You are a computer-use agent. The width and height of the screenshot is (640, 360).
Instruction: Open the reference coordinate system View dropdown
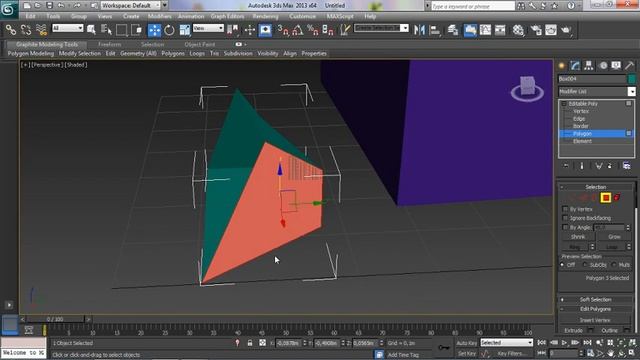(208, 28)
